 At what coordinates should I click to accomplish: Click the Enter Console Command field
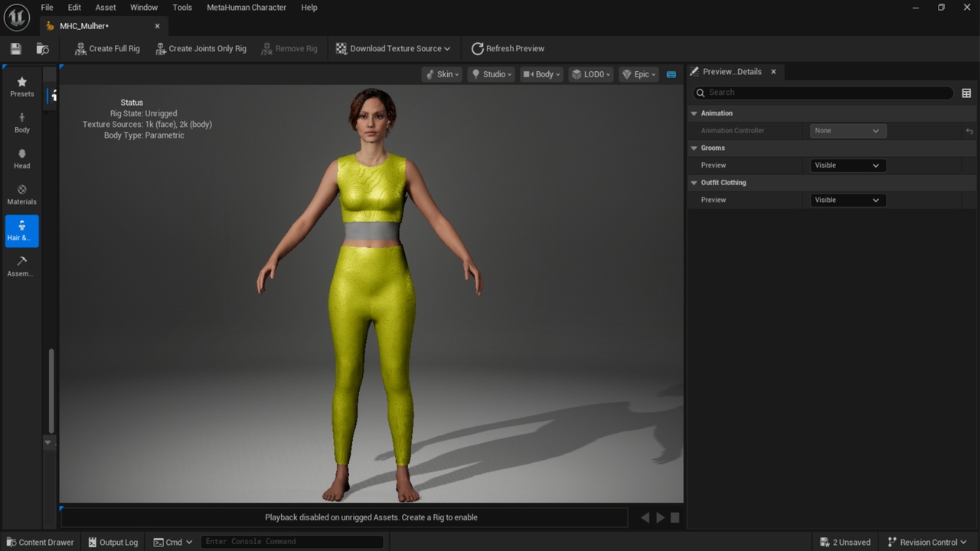pos(292,542)
